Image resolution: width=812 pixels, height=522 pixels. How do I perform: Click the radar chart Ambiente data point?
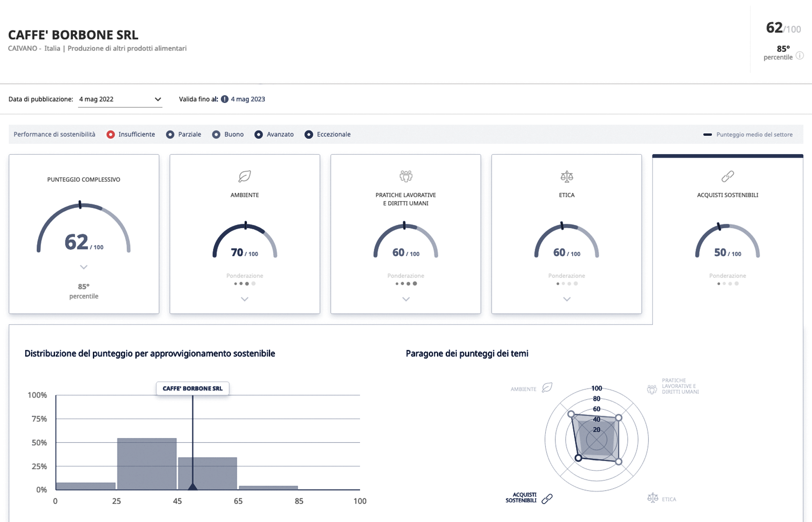[571, 414]
